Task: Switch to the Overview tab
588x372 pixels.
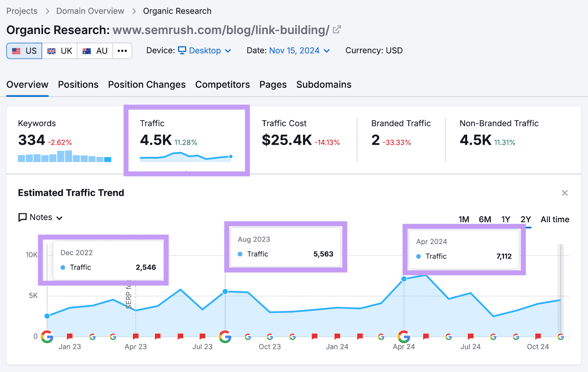Action: click(x=27, y=84)
